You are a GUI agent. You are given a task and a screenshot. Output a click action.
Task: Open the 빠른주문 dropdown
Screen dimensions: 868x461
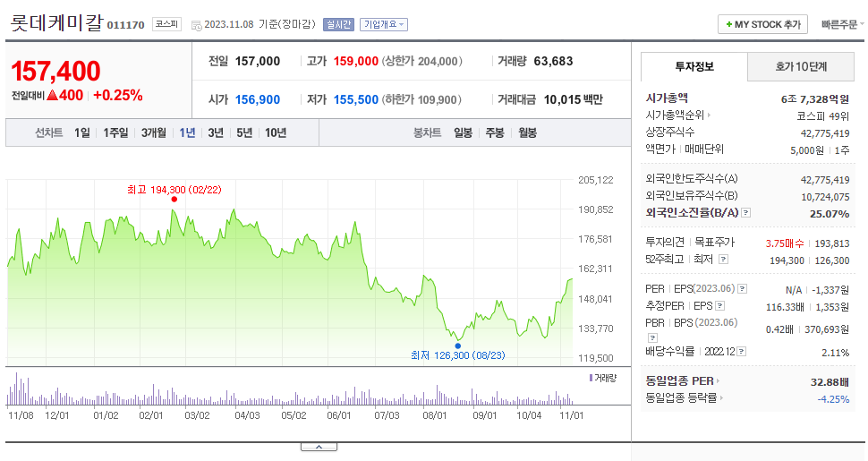(843, 24)
